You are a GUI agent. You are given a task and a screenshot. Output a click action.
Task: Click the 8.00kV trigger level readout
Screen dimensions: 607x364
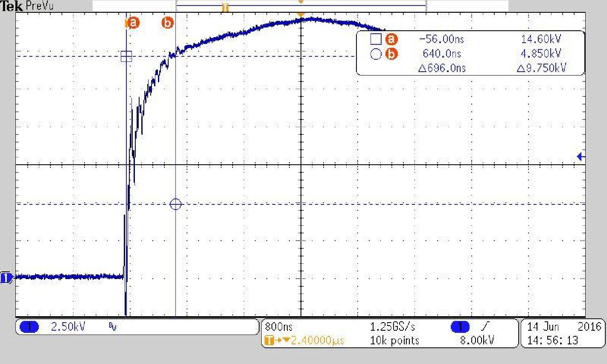tap(477, 341)
